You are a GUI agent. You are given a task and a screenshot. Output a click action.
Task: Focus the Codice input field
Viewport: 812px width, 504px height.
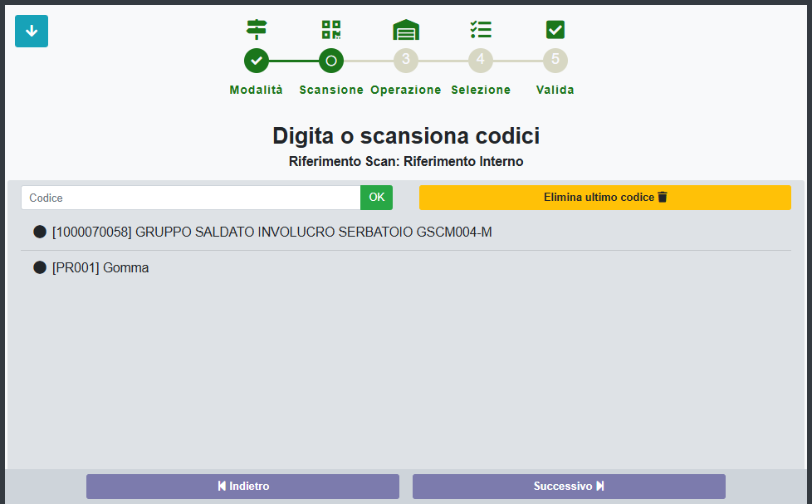coord(191,198)
